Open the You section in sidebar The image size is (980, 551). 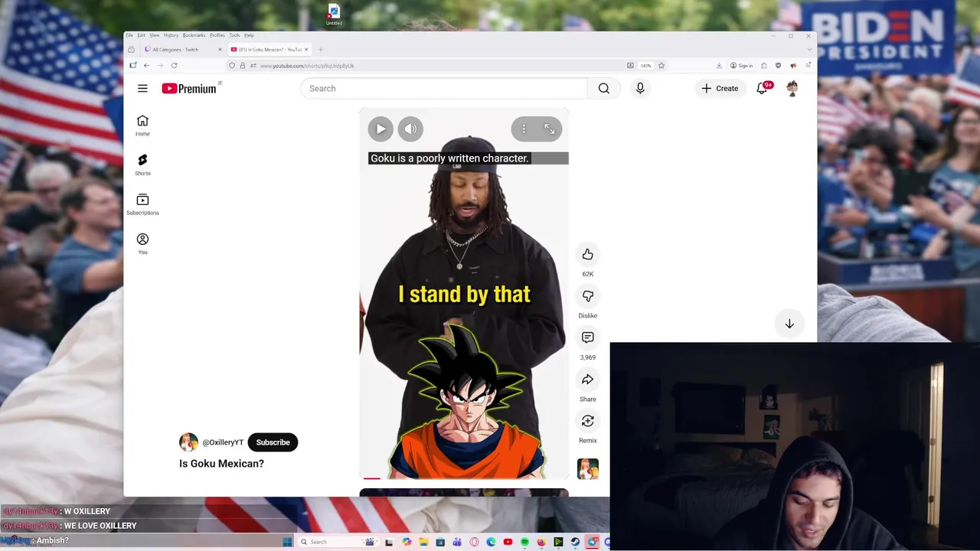[142, 243]
